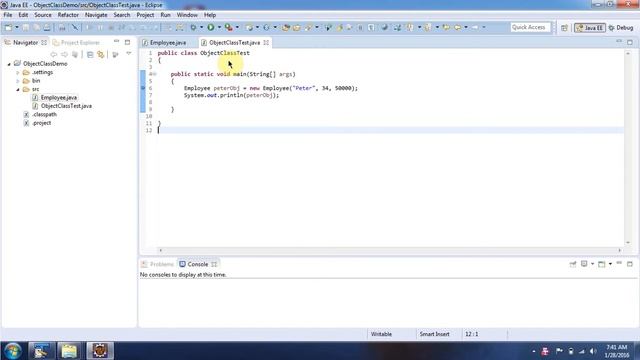The height and width of the screenshot is (360, 640).
Task: Click the volume speaker tray icon
Action: pos(593,351)
